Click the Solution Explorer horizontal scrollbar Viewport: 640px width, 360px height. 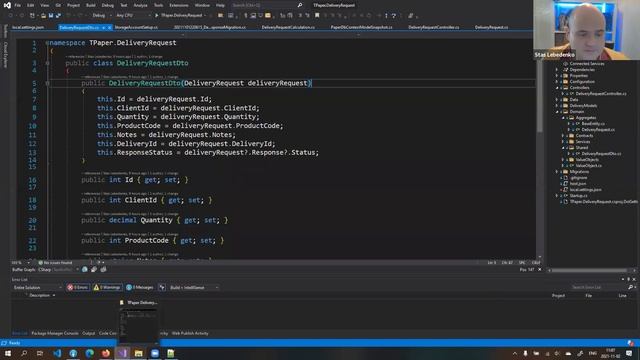(x=588, y=270)
